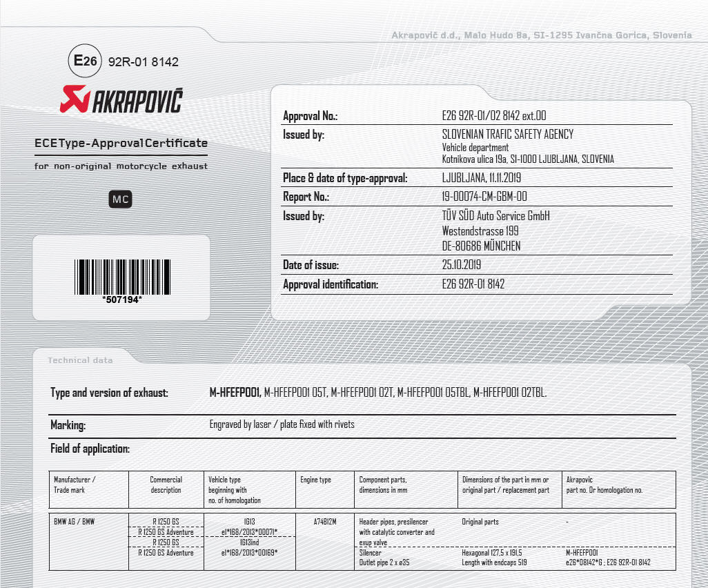Click 'e1*168/2013*00169*' homologation cell

coord(249,552)
